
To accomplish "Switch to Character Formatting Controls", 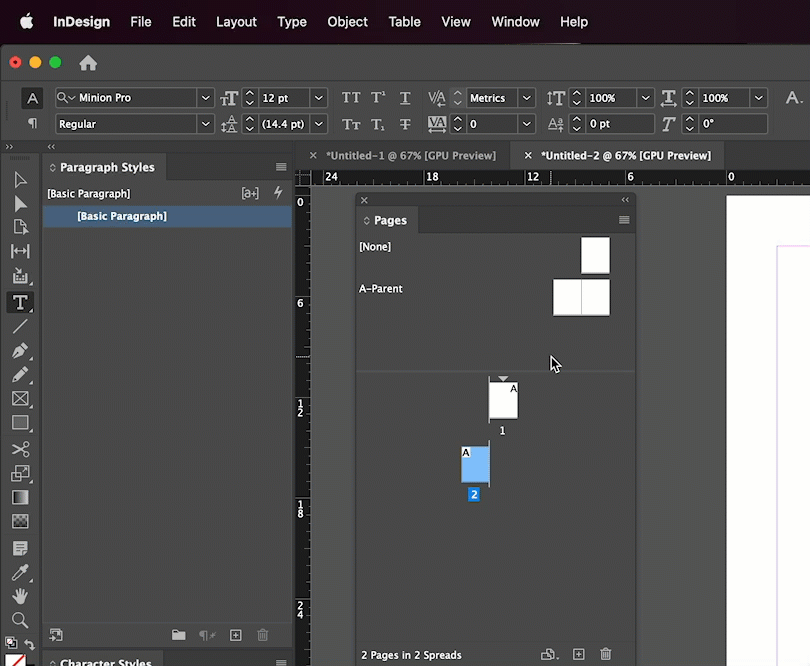I will pos(32,98).
